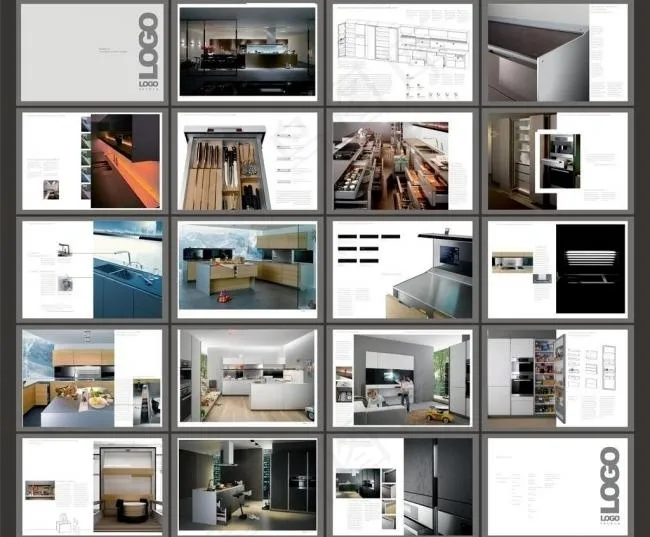The width and height of the screenshot is (650, 537).
Task: Open the gray front cover with vertical LOGO
Action: [91, 52]
